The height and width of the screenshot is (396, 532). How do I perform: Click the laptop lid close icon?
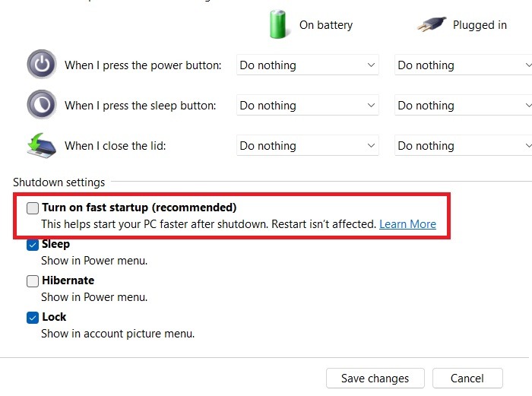click(41, 145)
